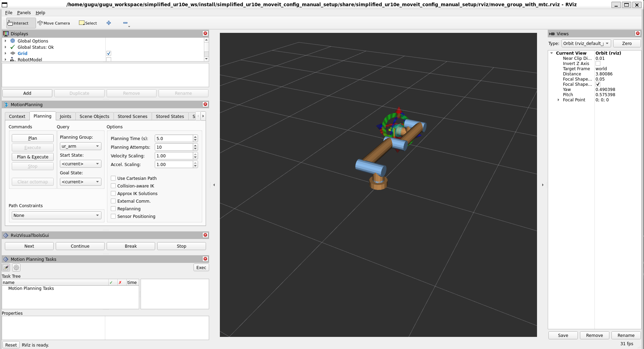Click the Global Options gear icon
Screen dimensions: 644x349
[13, 41]
